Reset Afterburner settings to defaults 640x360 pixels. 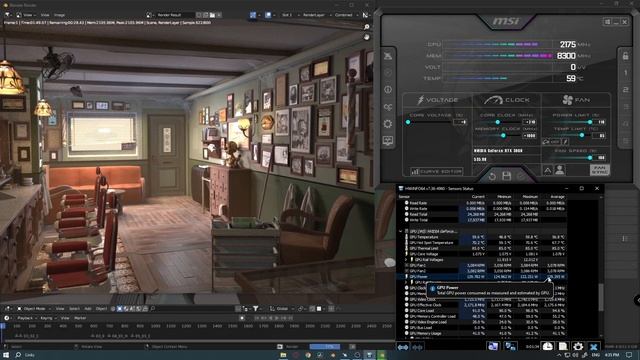pyautogui.click(x=492, y=176)
